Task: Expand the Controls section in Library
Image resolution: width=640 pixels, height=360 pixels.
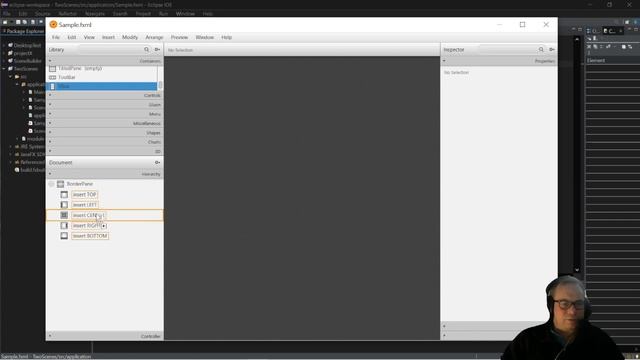Action: point(105,95)
